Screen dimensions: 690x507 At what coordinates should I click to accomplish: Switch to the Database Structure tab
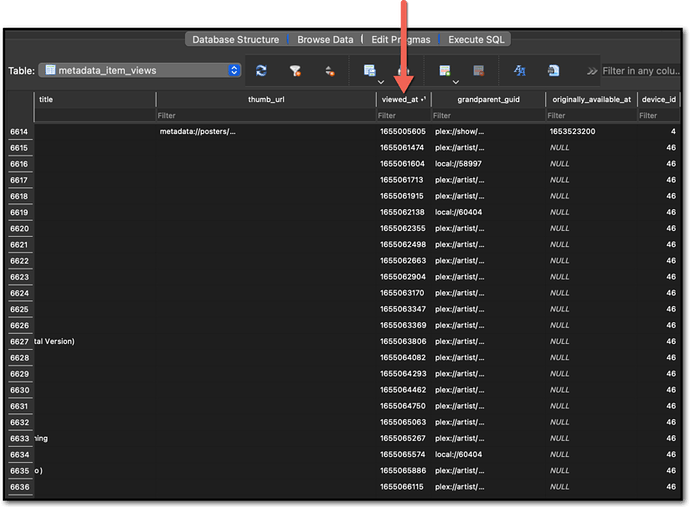click(x=235, y=40)
